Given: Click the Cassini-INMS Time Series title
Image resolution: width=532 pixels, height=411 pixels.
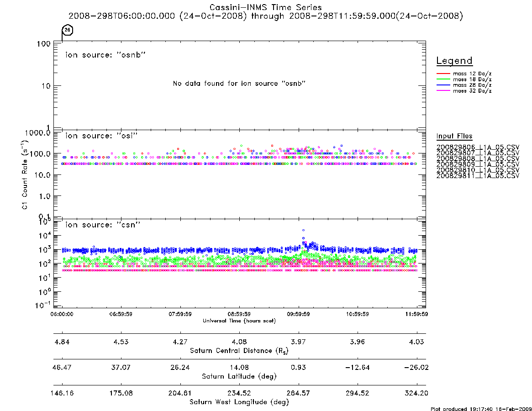Looking at the screenshot, I should [x=266, y=7].
